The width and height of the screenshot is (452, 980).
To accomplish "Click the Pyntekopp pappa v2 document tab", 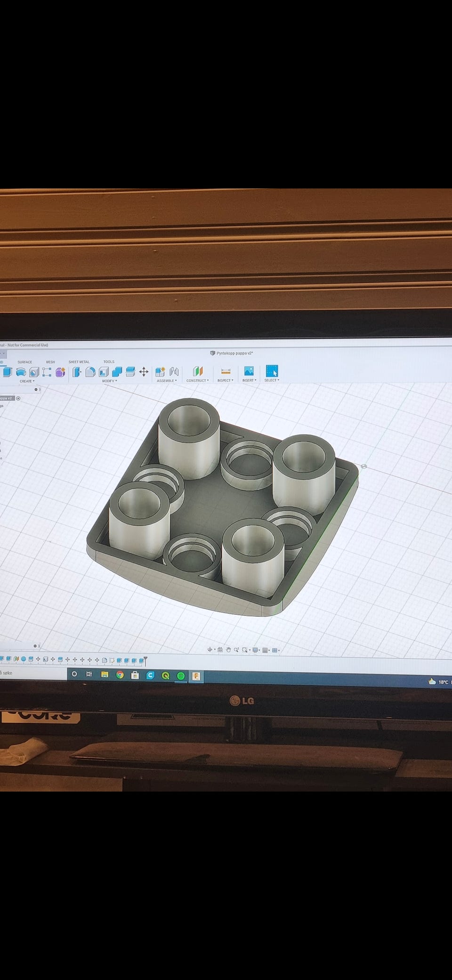I will tap(231, 353).
